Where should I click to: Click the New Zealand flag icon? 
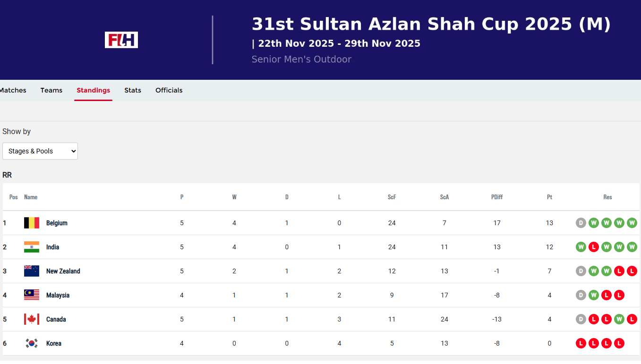[31, 271]
